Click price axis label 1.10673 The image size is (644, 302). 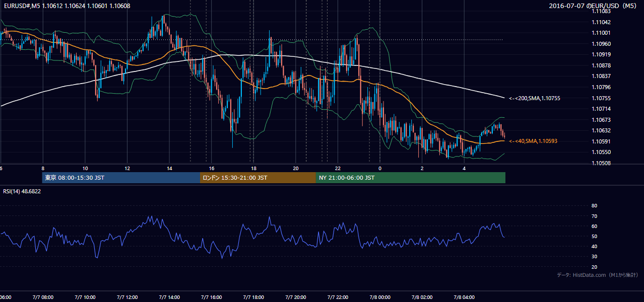coord(602,120)
